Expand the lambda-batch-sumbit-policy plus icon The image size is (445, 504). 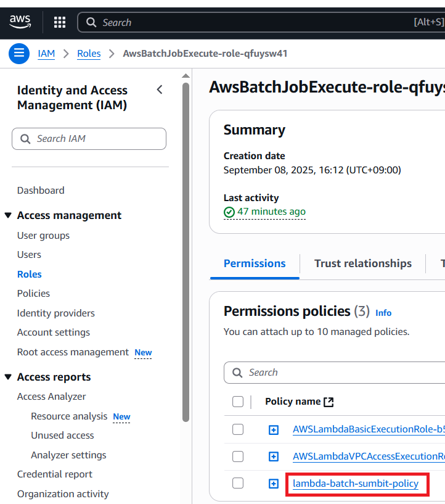click(x=274, y=484)
